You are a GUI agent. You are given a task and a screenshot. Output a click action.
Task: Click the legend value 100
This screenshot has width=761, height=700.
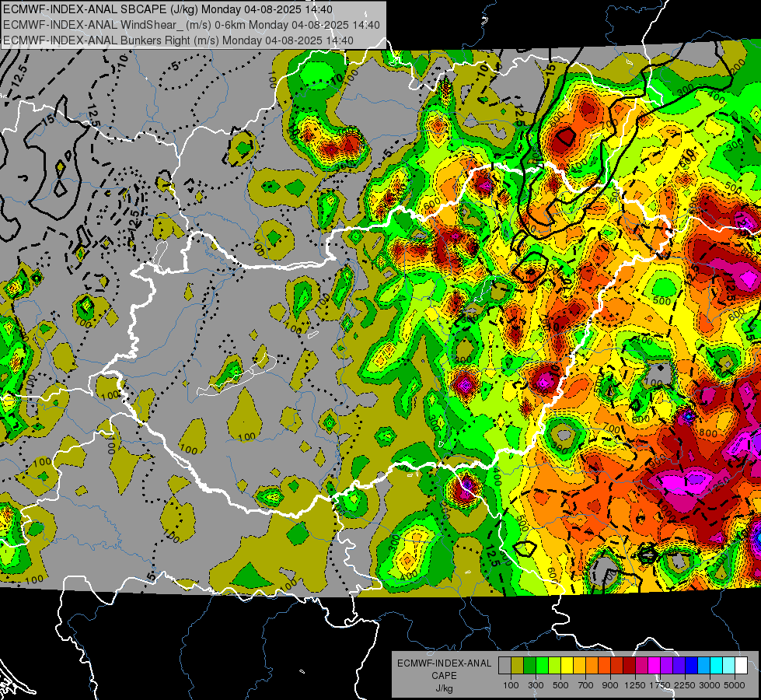[x=511, y=685]
